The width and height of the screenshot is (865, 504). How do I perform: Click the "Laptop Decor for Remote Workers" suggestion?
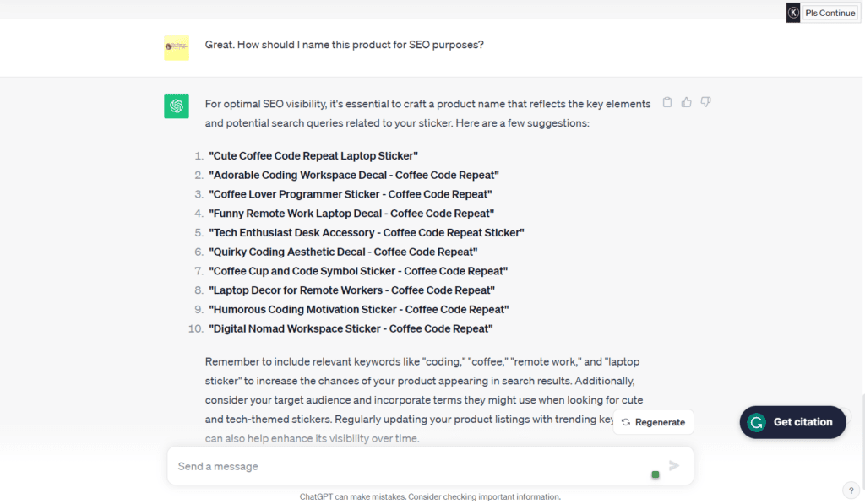(351, 290)
